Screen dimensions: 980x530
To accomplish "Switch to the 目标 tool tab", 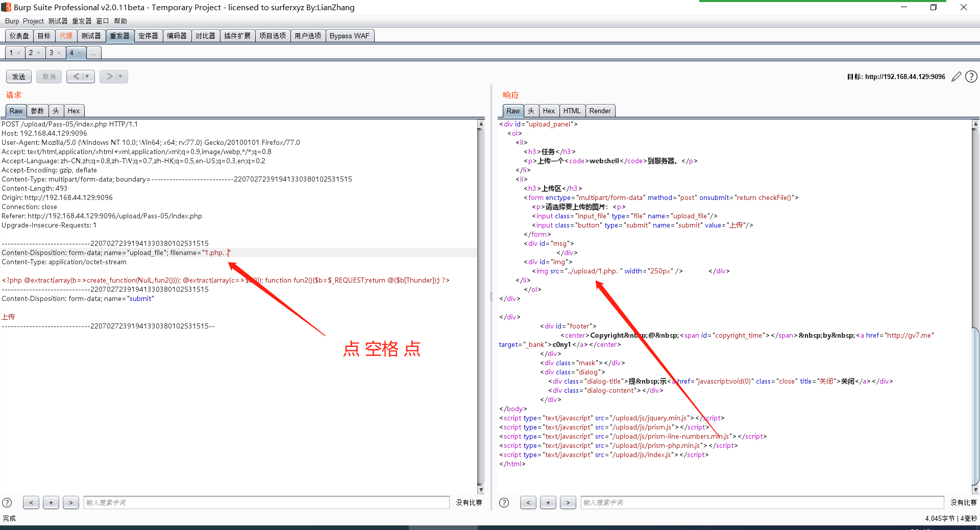I will point(44,36).
